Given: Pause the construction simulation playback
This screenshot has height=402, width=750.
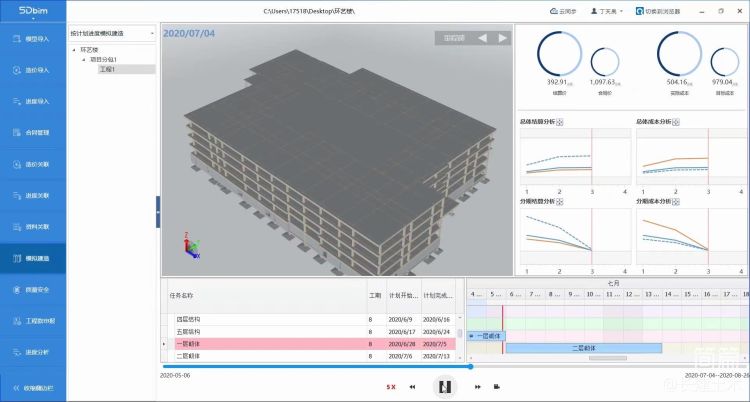Looking at the screenshot, I should [446, 386].
